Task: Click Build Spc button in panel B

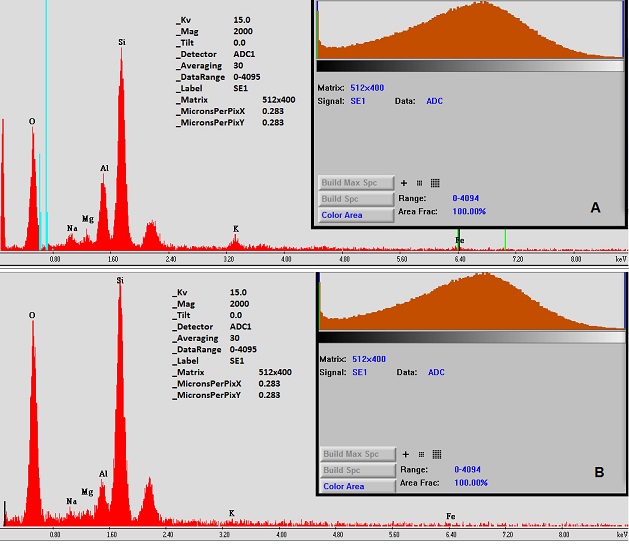Action: pos(355,470)
